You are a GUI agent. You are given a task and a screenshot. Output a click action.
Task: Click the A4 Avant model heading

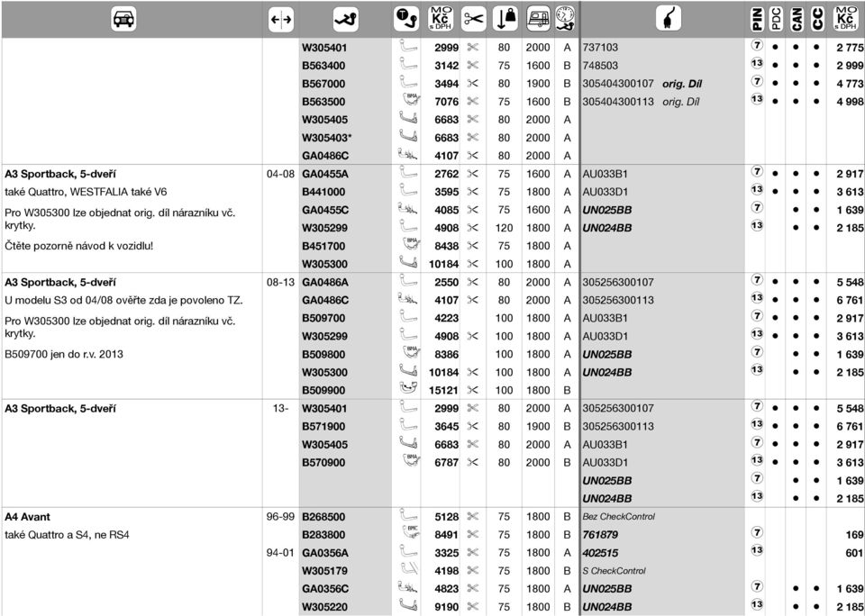tap(28, 517)
